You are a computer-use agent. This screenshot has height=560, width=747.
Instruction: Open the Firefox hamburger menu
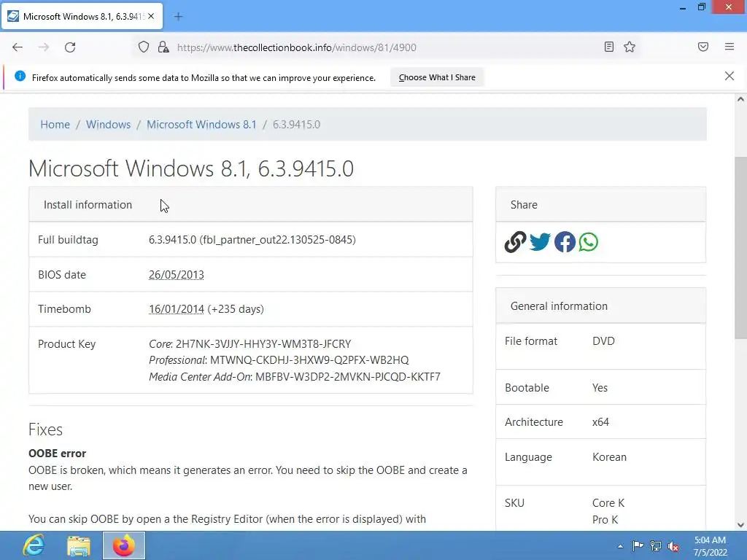[729, 47]
